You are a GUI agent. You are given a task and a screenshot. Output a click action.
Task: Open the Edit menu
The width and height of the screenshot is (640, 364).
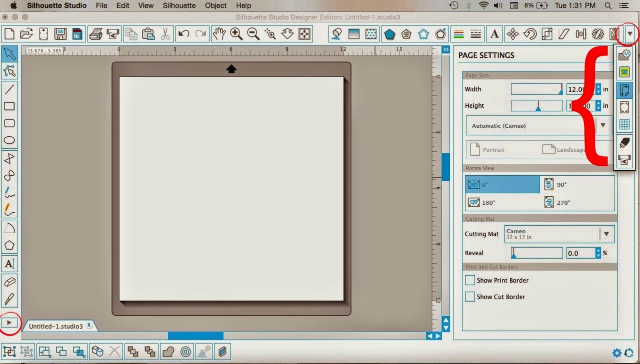pos(122,5)
